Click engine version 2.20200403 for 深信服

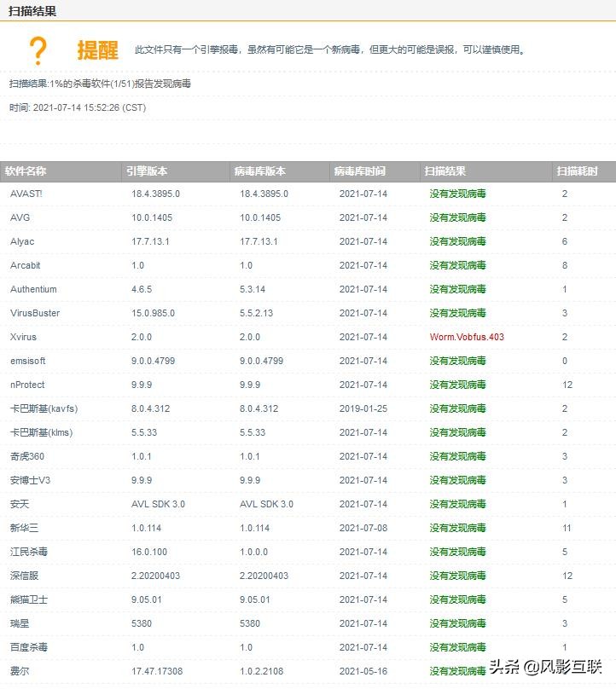point(155,576)
